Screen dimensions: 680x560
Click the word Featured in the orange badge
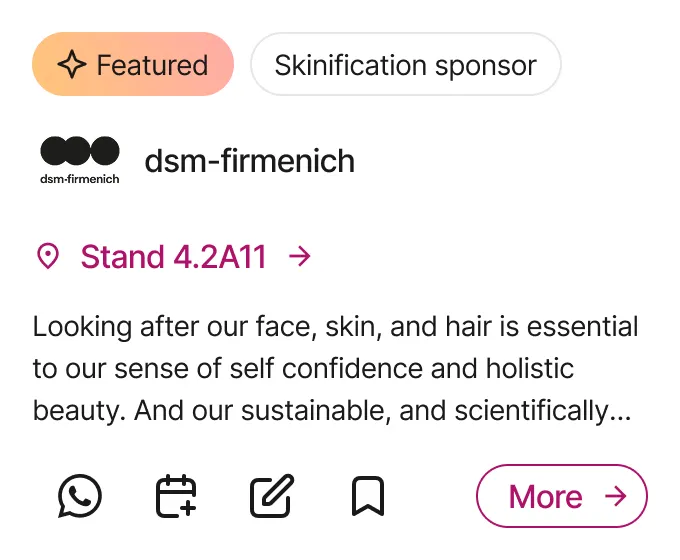pyautogui.click(x=152, y=66)
